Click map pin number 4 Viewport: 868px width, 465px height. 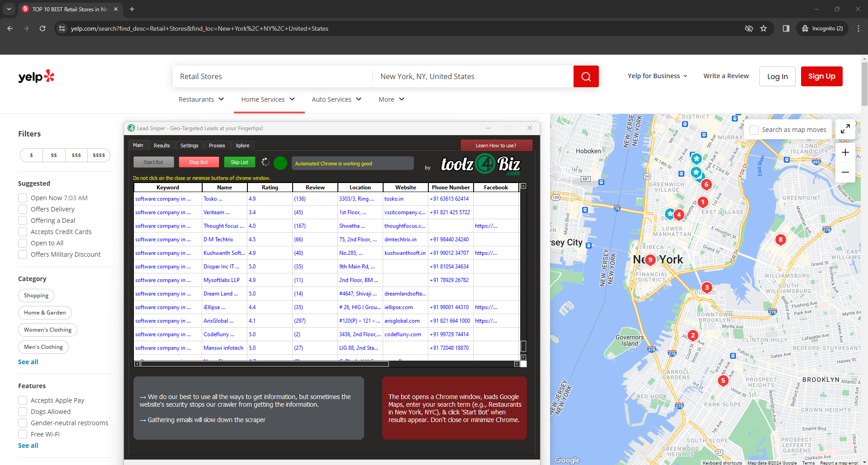coord(678,215)
